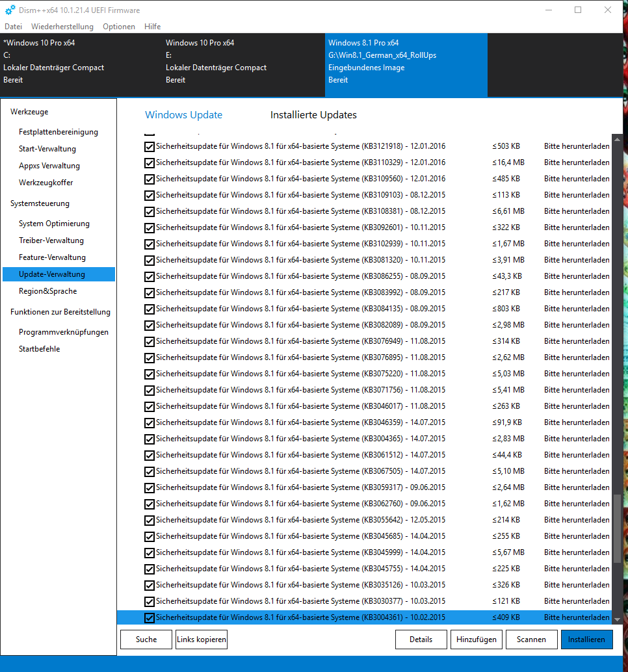Open the Hilfe menu
628x672 pixels.
click(x=152, y=27)
